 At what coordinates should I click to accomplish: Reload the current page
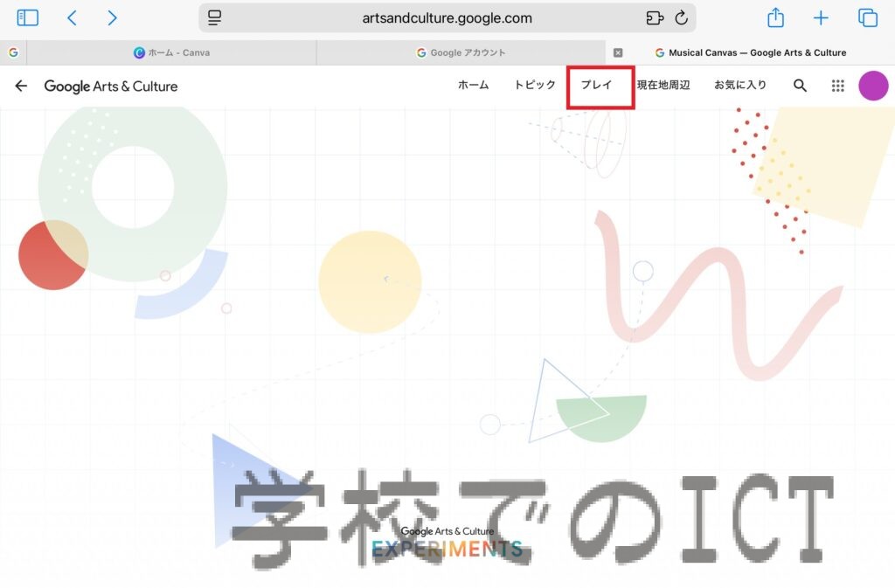click(681, 17)
